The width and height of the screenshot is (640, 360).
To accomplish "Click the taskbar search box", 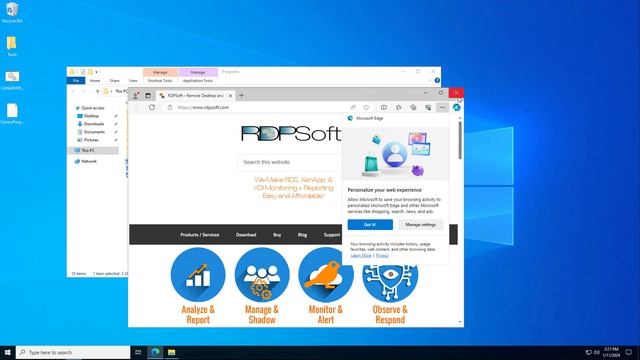I will (73, 352).
